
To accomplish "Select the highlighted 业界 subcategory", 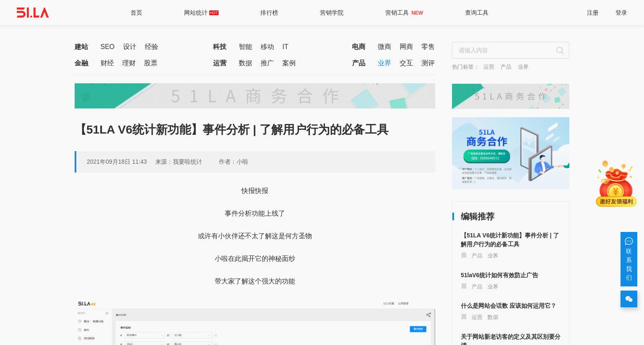I will 384,63.
